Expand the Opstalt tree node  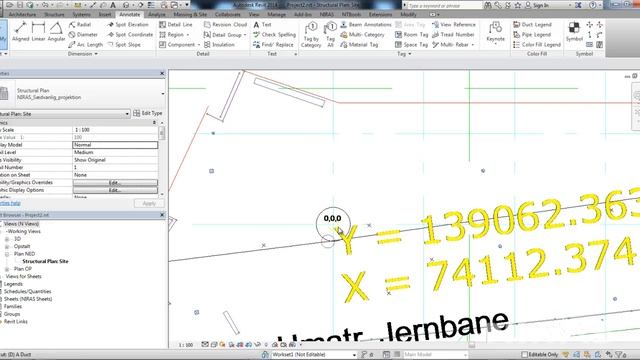click(x=7, y=247)
